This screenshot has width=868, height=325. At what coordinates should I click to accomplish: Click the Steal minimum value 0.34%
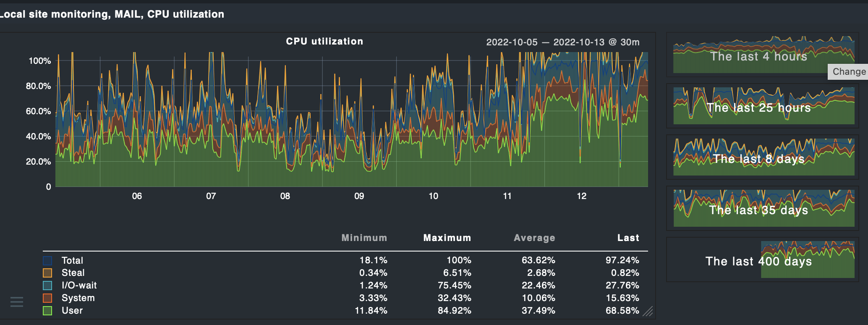(373, 273)
